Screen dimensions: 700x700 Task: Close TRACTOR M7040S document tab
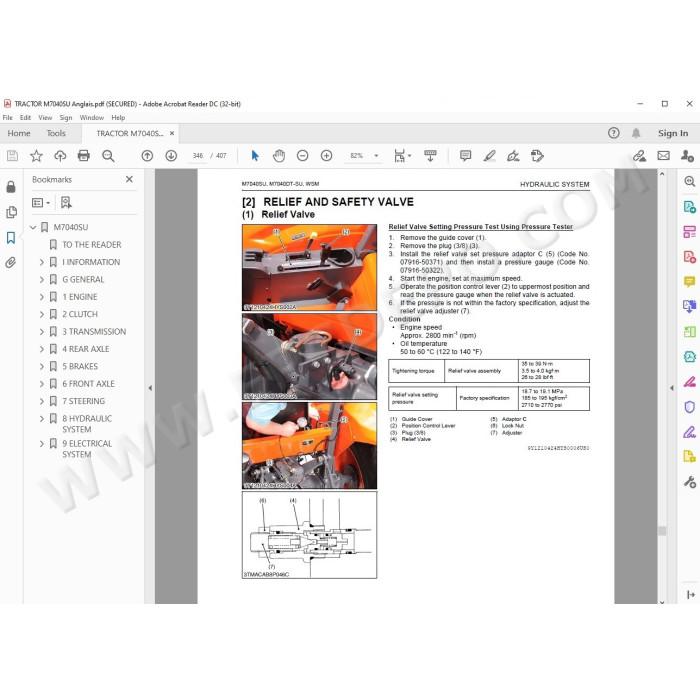(x=172, y=133)
